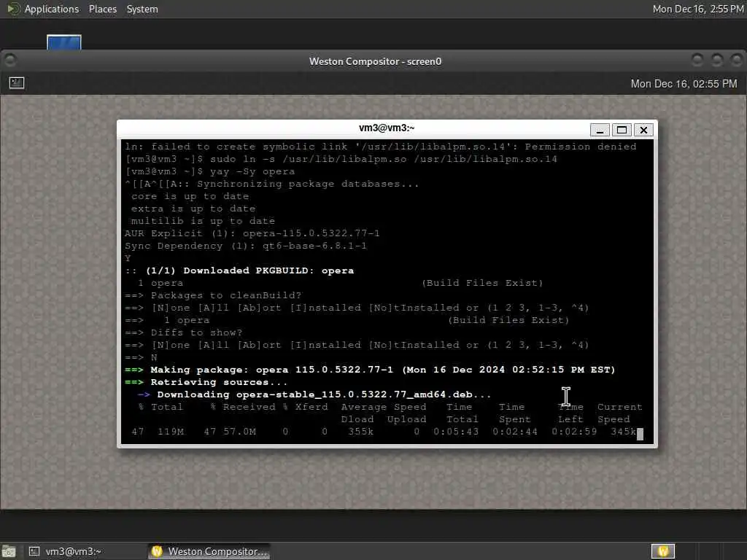Click the vm3@vm3:~ terminal window title
The image size is (747, 560).
(x=387, y=128)
